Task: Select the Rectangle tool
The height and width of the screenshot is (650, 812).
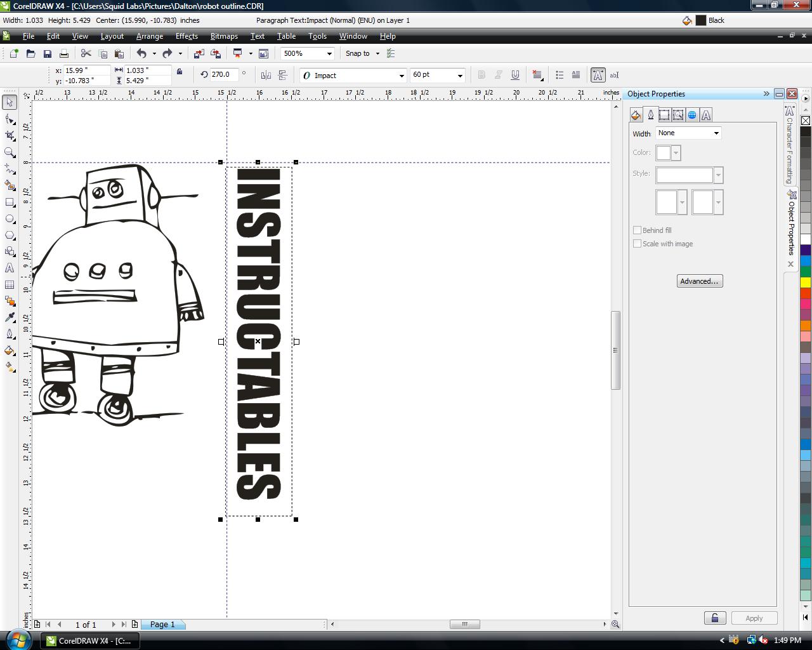Action: 10,202
